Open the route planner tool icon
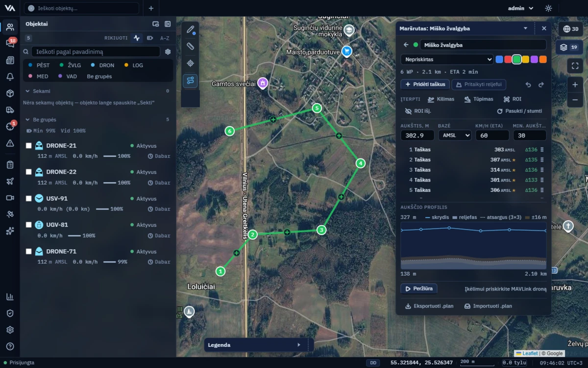The width and height of the screenshot is (588, 368). coord(191,81)
